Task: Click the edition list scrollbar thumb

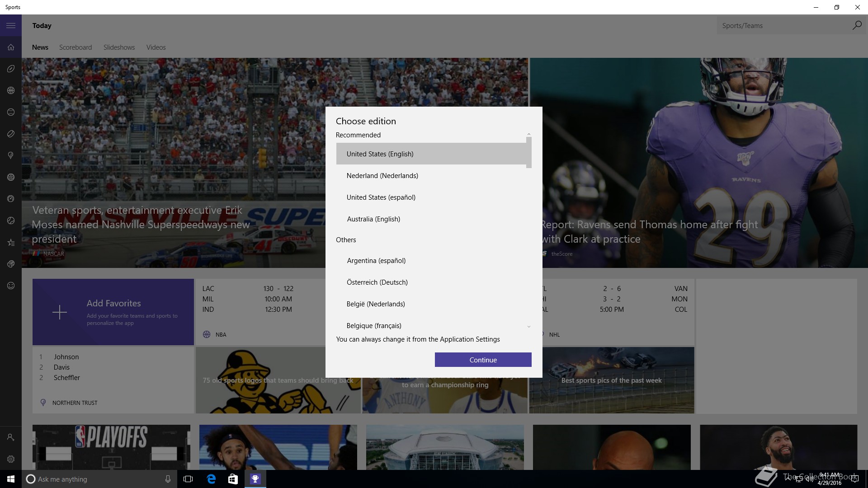Action: 529,153
